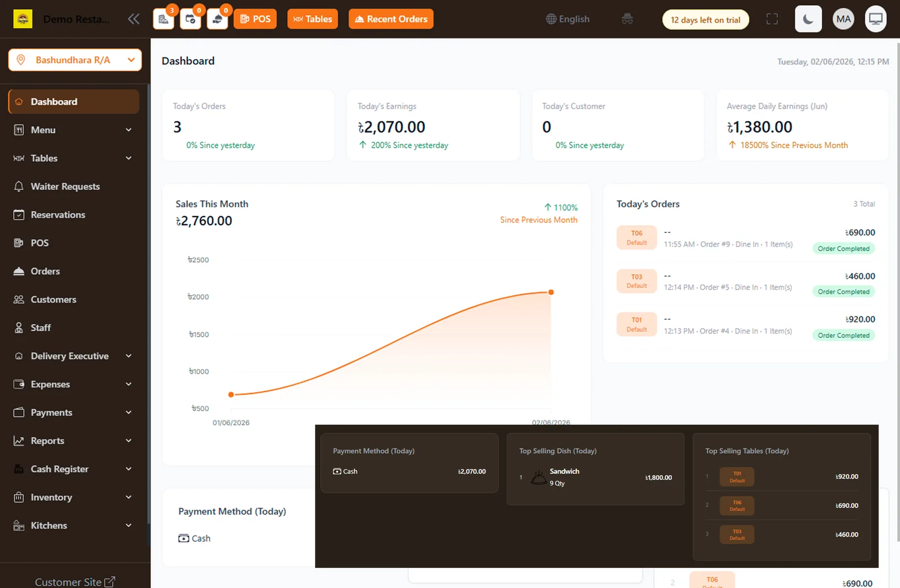Screen dimensions: 900x588
Task: Expand the Kitchens sidebar chevron
Action: (128, 526)
